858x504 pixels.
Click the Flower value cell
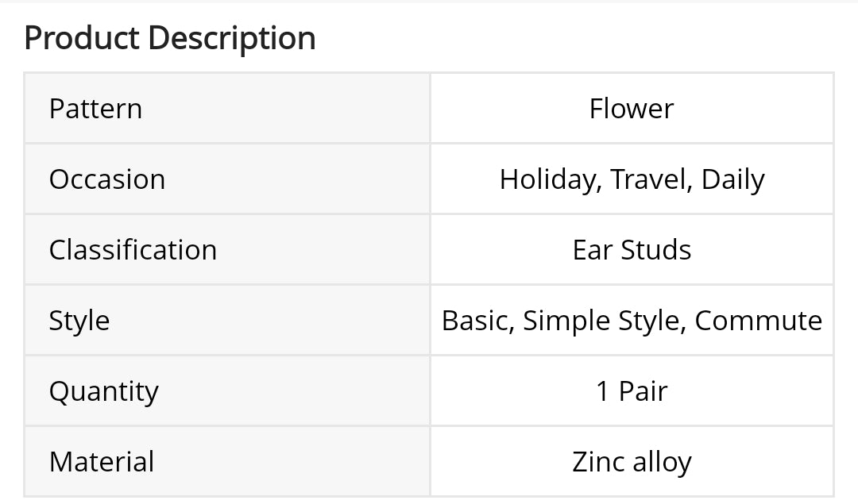click(632, 109)
